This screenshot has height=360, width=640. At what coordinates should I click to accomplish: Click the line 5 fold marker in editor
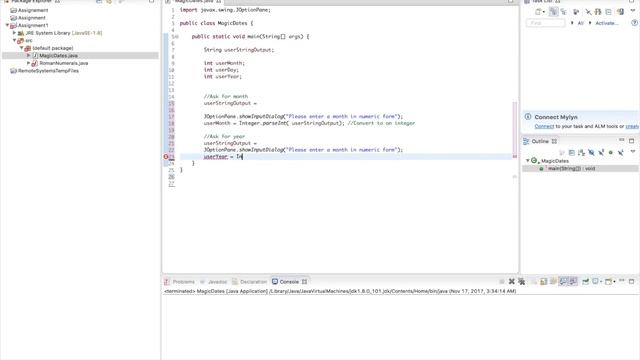pyautogui.click(x=176, y=37)
